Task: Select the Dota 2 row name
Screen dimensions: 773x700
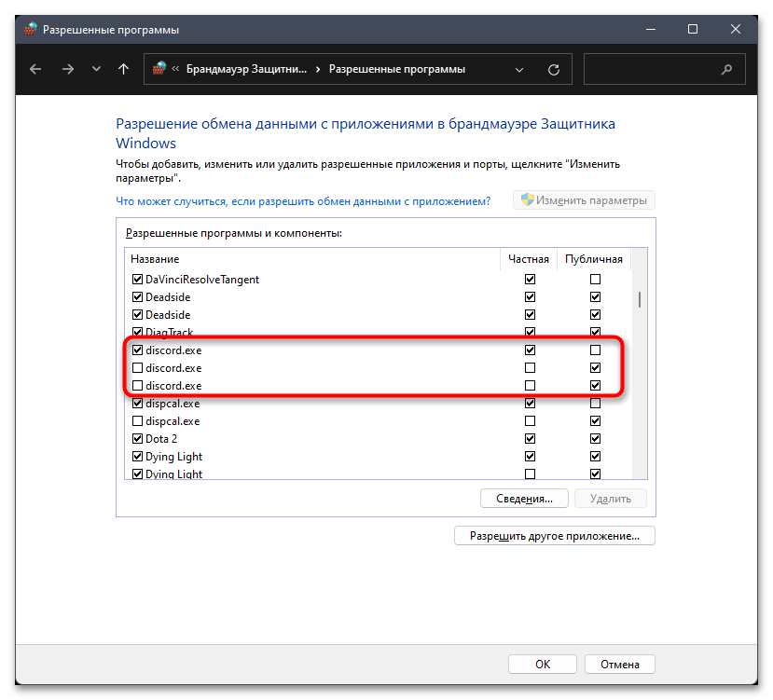Action: click(161, 439)
